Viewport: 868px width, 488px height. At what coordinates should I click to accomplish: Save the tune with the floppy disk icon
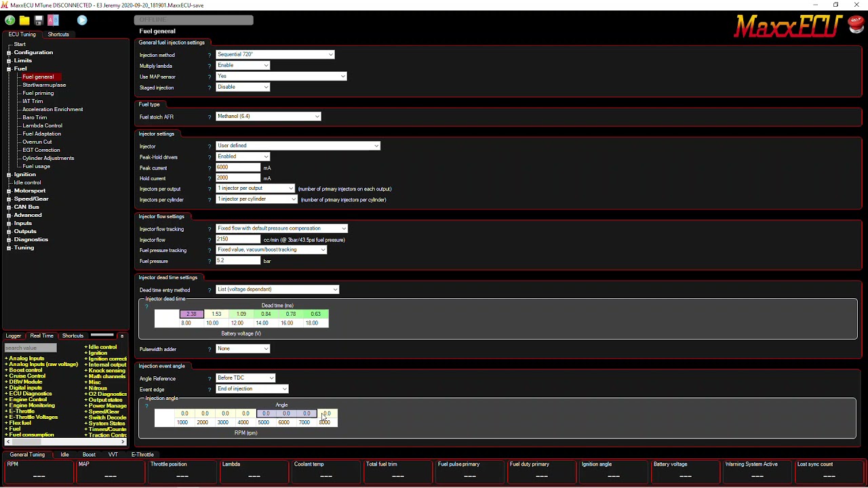39,20
